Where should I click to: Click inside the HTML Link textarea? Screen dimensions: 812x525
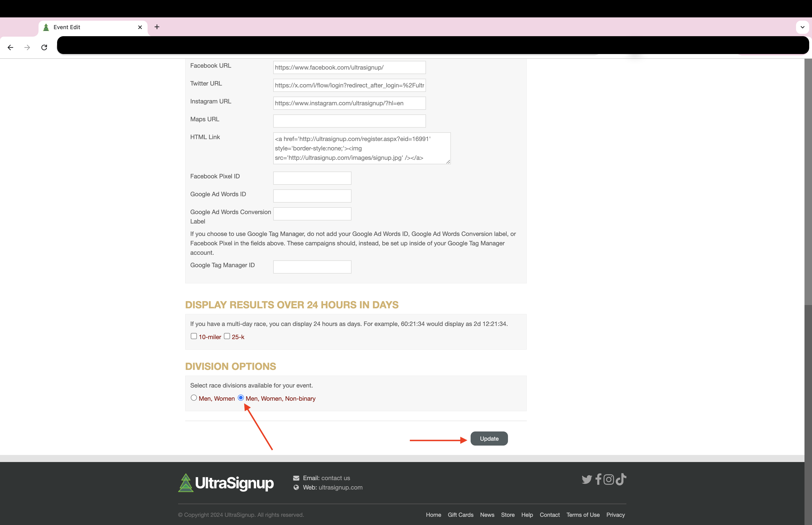[362, 148]
